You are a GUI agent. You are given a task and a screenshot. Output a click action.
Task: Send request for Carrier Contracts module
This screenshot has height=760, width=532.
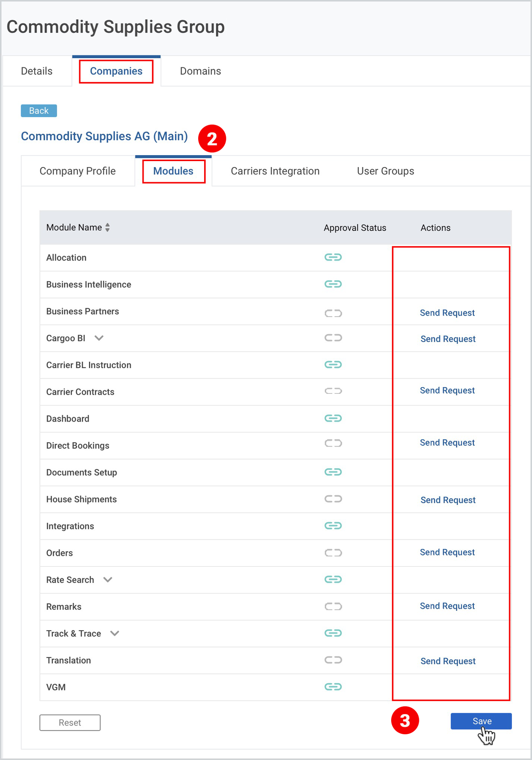point(447,390)
